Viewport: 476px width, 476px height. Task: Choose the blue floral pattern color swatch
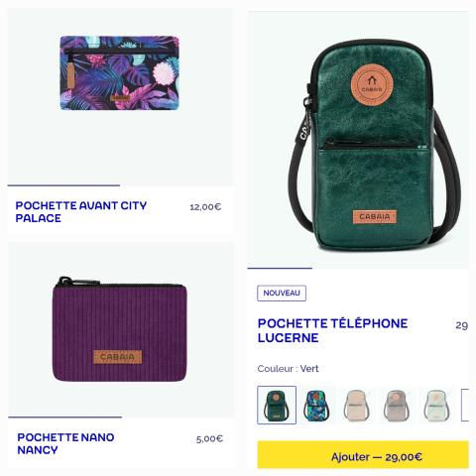point(316,405)
